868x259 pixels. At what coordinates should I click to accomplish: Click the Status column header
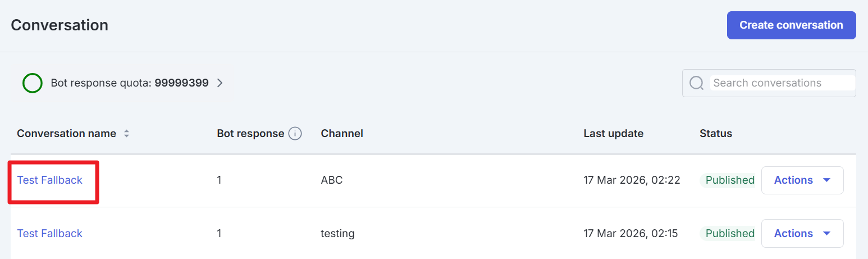click(715, 134)
